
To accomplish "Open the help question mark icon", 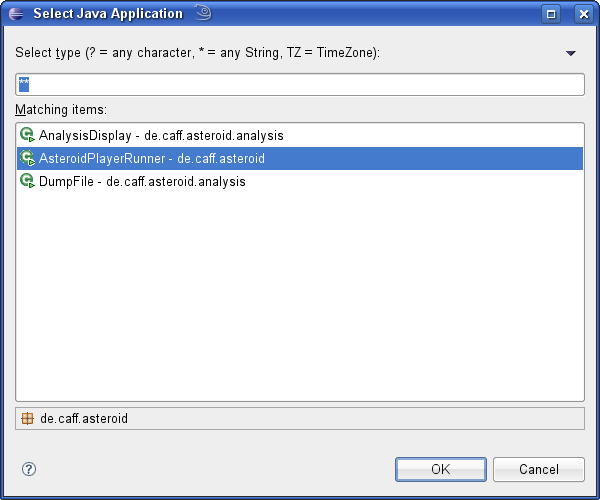I will pyautogui.click(x=29, y=469).
